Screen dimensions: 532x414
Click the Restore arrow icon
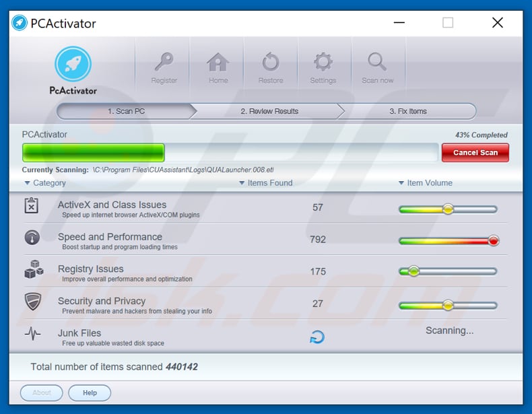(271, 62)
